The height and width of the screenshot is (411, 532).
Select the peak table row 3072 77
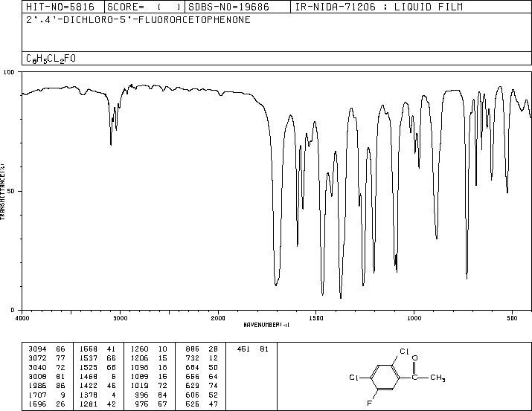point(47,357)
